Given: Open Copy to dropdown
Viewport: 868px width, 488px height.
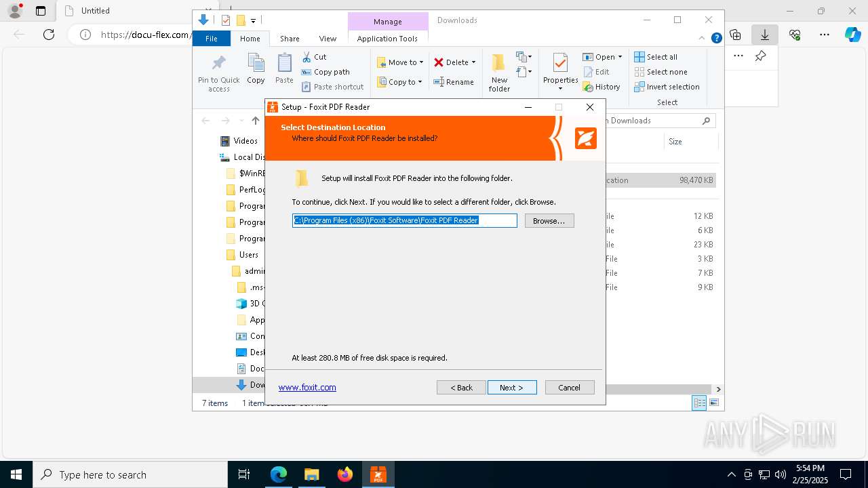Looking at the screenshot, I should coord(399,82).
